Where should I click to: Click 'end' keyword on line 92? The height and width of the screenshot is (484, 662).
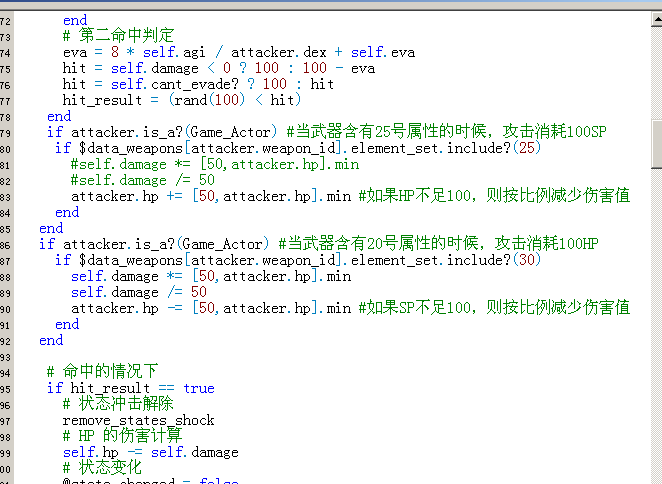point(51,340)
